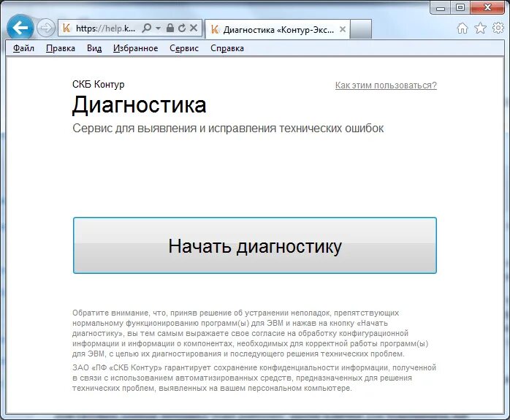Open the Избранное menu
510x420 pixels.
(x=136, y=48)
